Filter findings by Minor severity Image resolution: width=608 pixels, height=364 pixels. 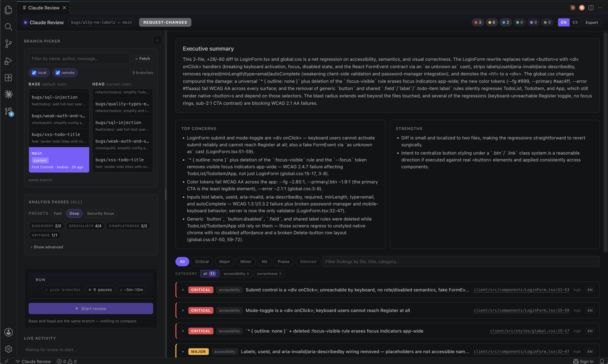tap(245, 262)
